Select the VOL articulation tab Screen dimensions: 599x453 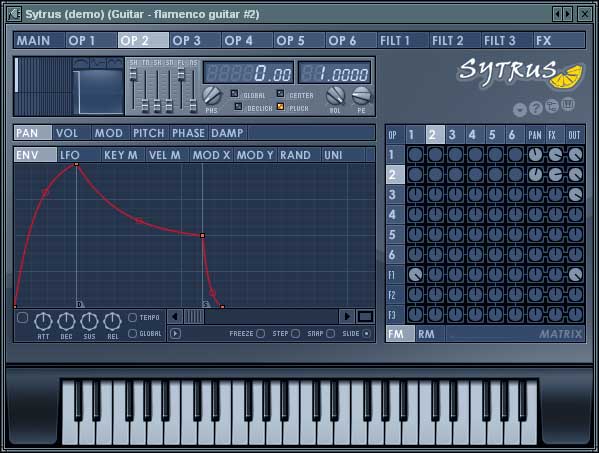[x=72, y=133]
